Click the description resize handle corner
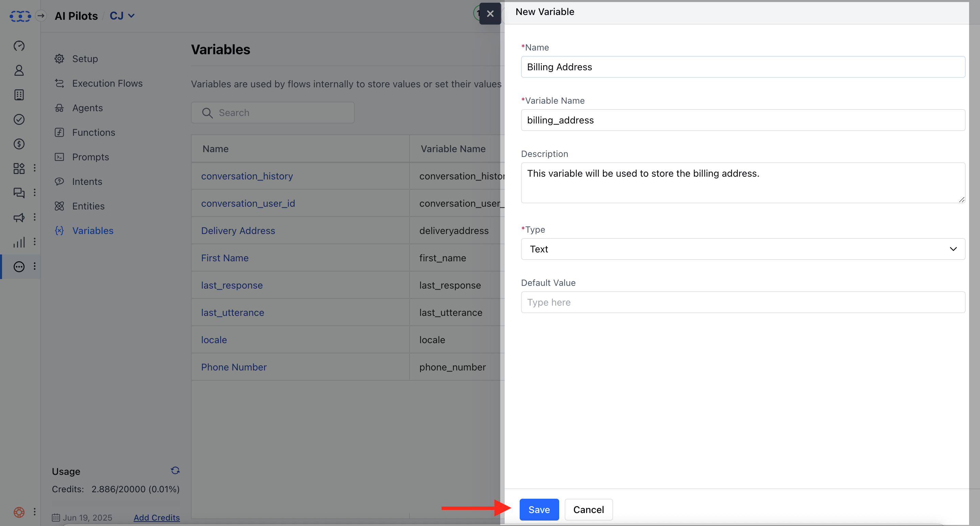The width and height of the screenshot is (980, 526). [961, 200]
